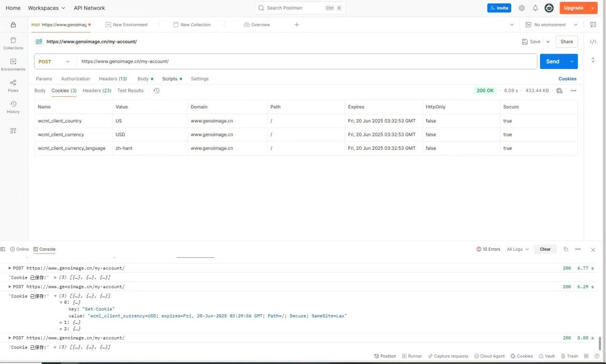Click the Search Postman box
The width and height of the screenshot is (606, 364).
pyautogui.click(x=300, y=8)
